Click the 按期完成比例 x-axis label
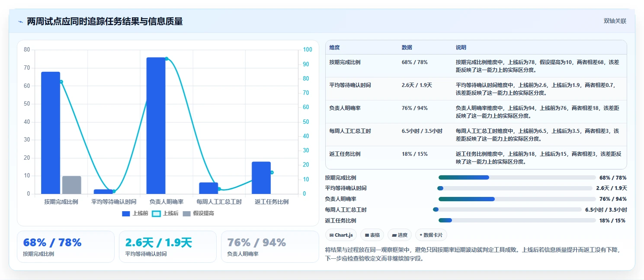This screenshot has width=644, height=280. [61, 202]
